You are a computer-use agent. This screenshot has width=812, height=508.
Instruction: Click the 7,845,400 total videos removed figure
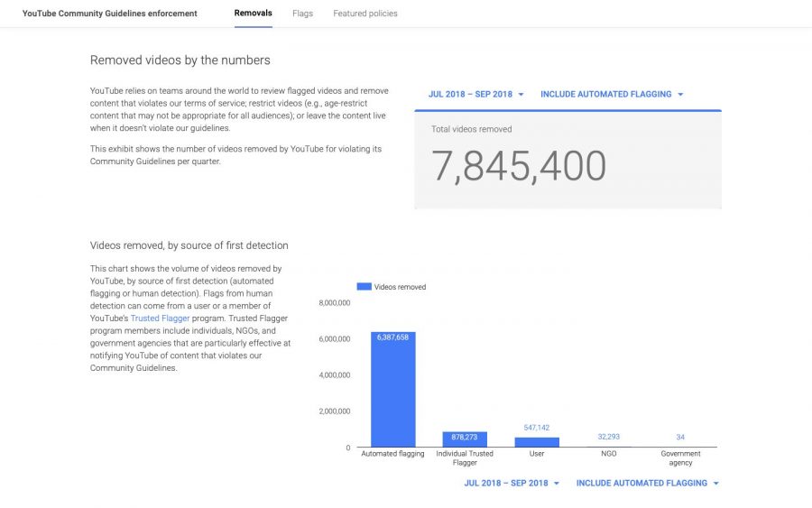pos(519,166)
